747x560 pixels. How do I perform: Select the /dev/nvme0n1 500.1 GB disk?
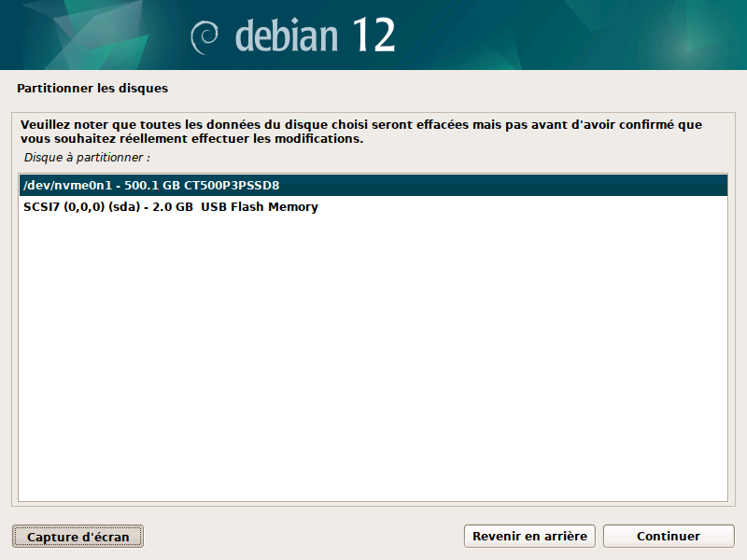point(373,185)
